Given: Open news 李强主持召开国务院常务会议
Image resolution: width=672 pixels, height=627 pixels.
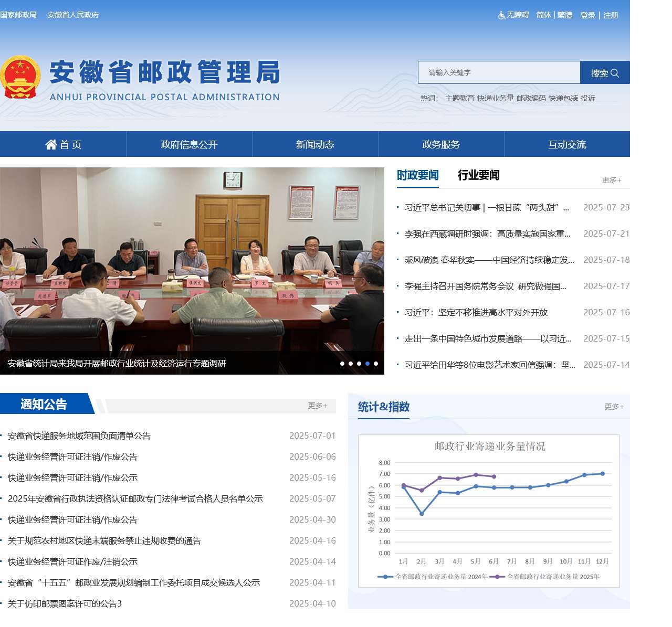Looking at the screenshot, I should [x=486, y=286].
